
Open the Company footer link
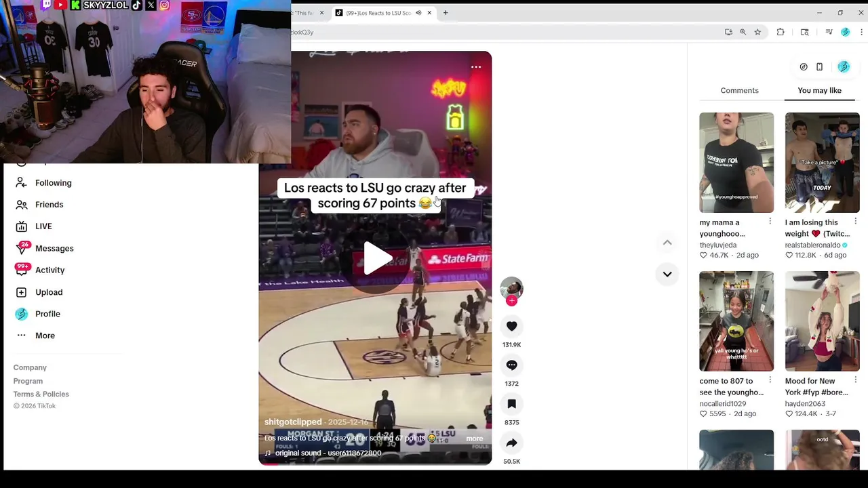pos(30,367)
